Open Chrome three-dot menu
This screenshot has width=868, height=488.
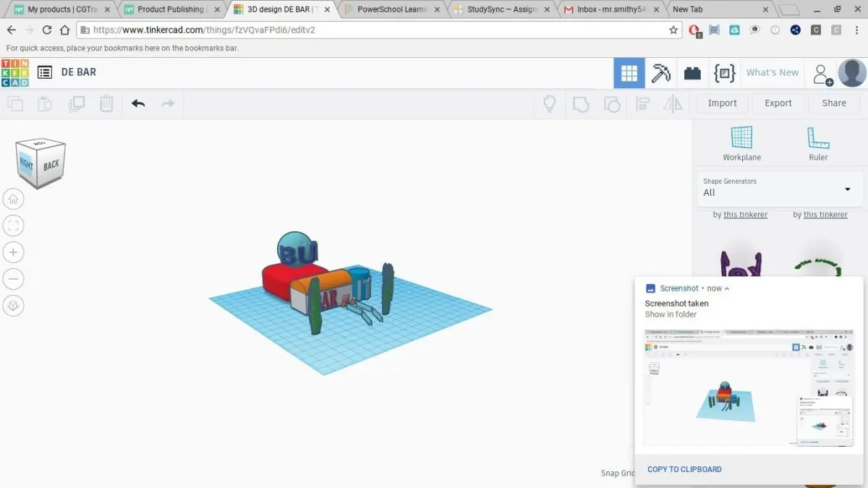(856, 30)
